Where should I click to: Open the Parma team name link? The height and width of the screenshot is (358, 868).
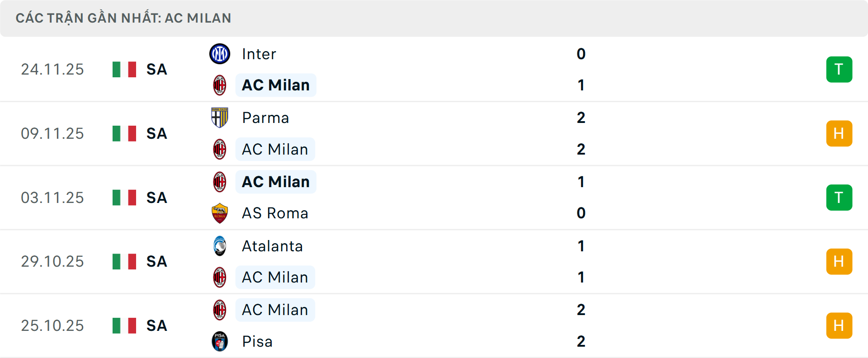[x=265, y=118]
